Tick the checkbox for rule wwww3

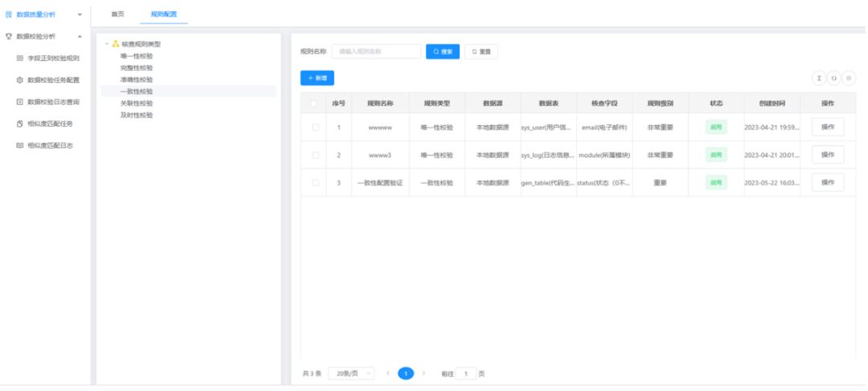click(x=316, y=155)
